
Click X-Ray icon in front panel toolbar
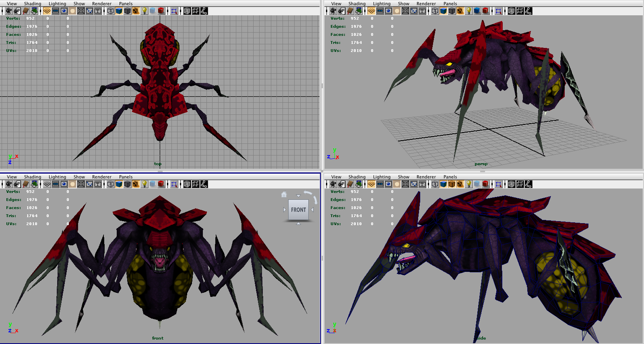coord(187,184)
